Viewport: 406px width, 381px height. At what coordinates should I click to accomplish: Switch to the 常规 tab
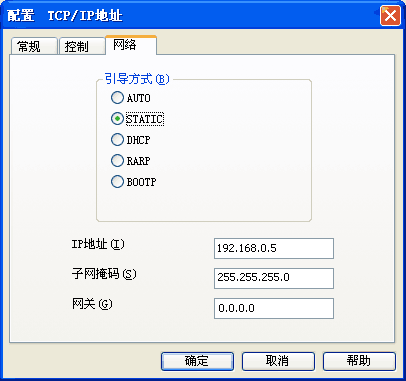click(34, 46)
